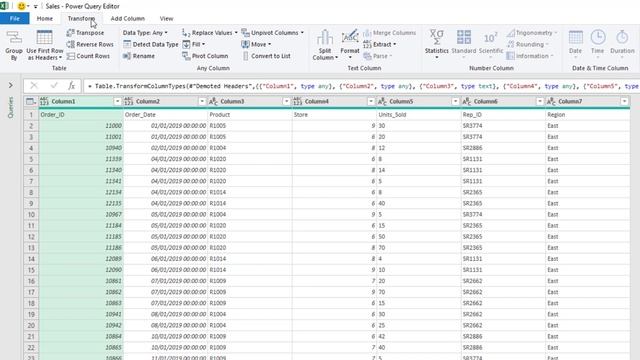Open Column5 filter dropdown
This screenshot has height=360, width=640.
[456, 101]
